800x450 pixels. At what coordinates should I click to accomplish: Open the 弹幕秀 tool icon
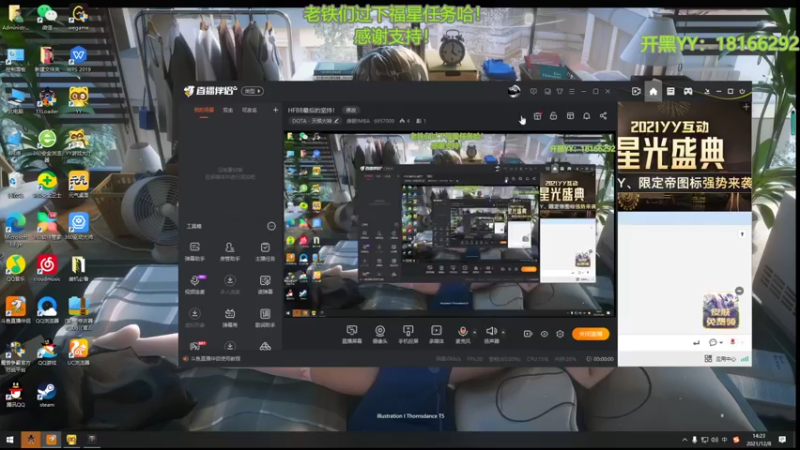pos(230,317)
